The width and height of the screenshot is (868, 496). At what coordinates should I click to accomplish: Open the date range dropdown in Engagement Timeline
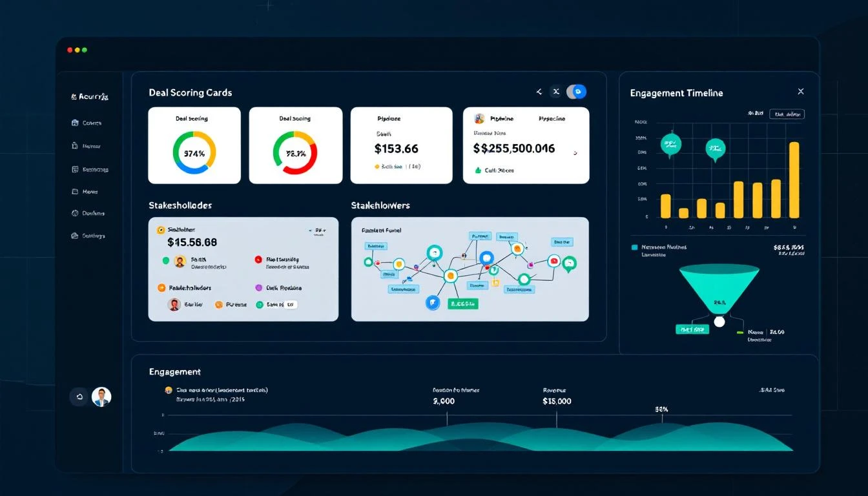point(787,114)
